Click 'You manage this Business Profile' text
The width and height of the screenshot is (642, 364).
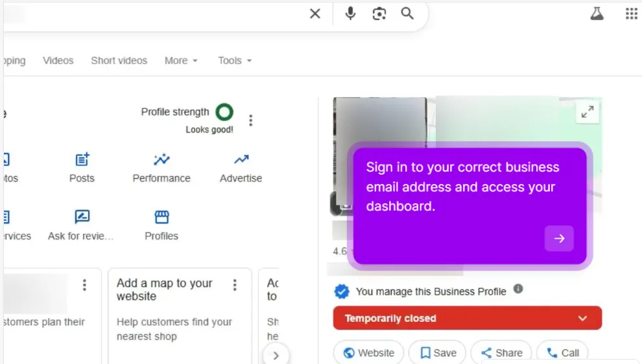[431, 291]
